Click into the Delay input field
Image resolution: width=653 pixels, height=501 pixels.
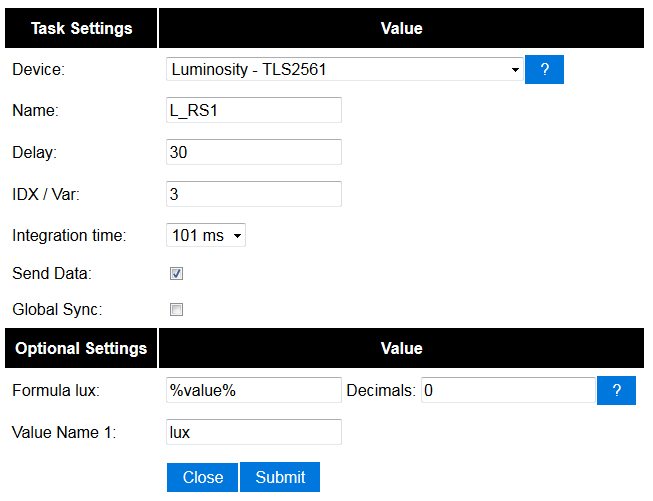click(x=254, y=152)
